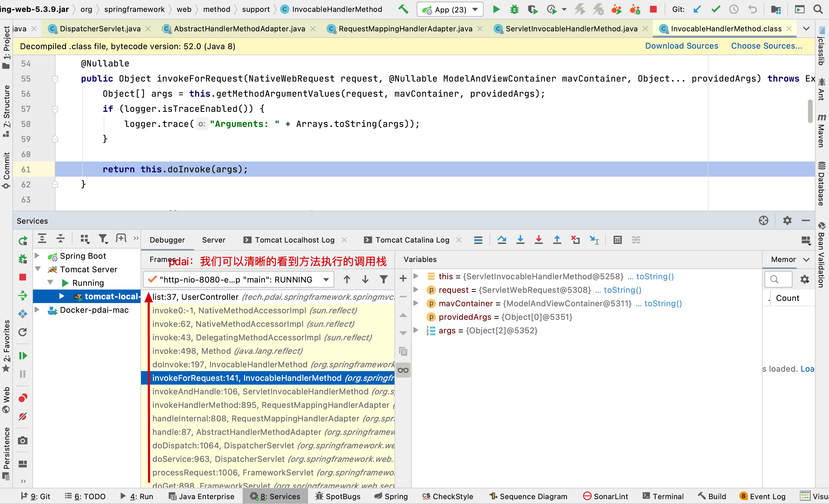Click the Choose Sources link

point(766,46)
